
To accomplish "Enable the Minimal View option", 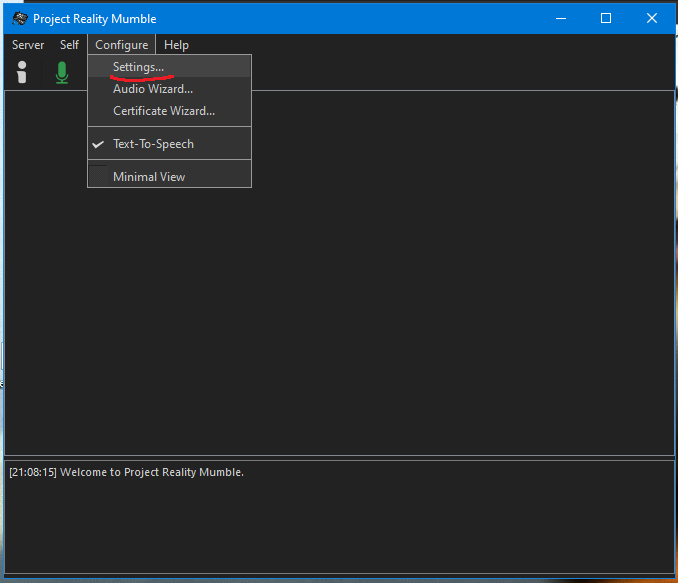I will pyautogui.click(x=169, y=176).
